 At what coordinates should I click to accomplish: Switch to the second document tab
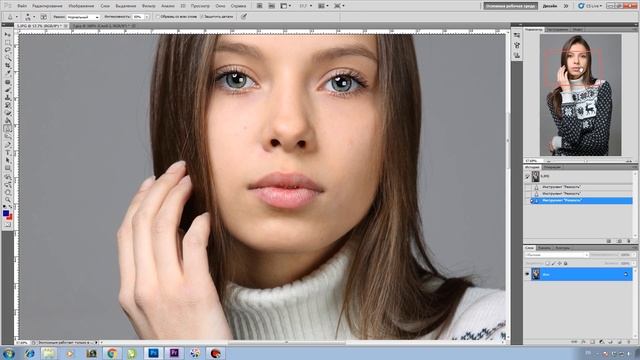pyautogui.click(x=103, y=26)
